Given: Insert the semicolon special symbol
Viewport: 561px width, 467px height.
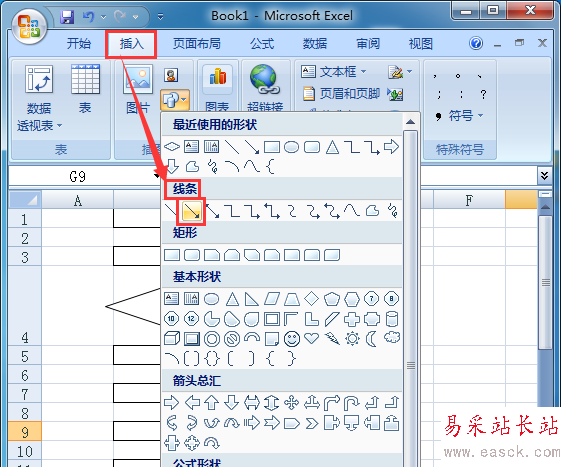Looking at the screenshot, I should point(439,94).
